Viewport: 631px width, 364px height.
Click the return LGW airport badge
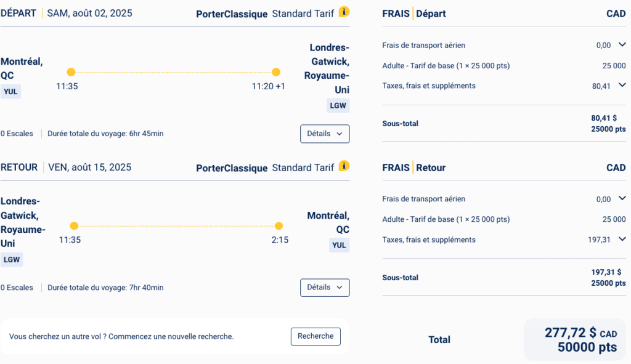coord(12,259)
